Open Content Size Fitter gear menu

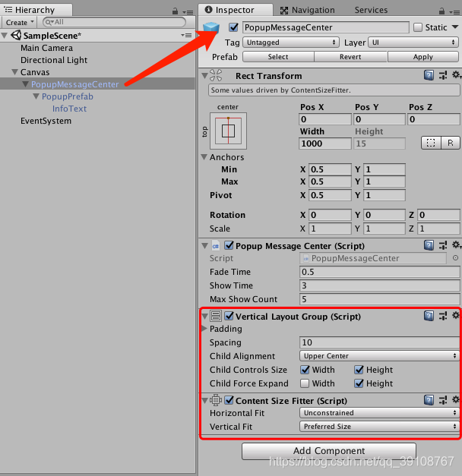[456, 400]
